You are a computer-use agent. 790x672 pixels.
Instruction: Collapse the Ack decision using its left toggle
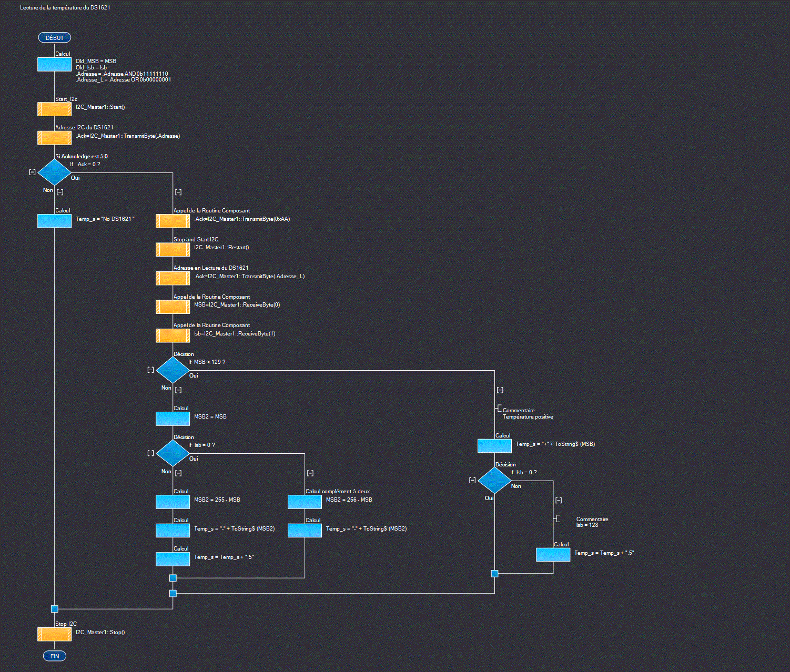(x=33, y=172)
